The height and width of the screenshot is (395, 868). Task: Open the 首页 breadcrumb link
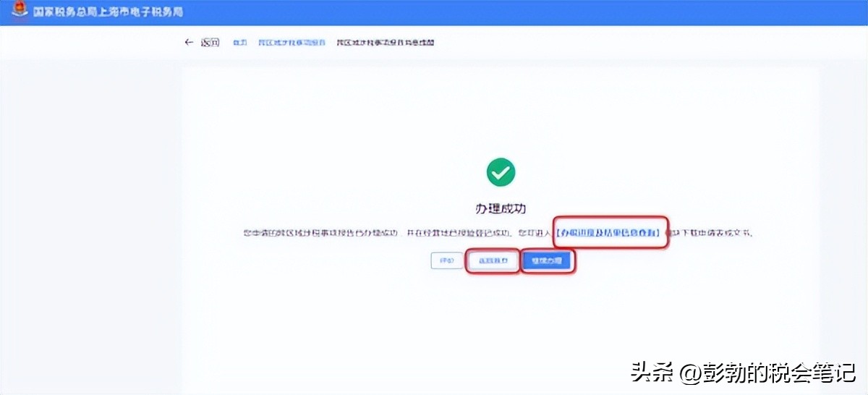(239, 43)
